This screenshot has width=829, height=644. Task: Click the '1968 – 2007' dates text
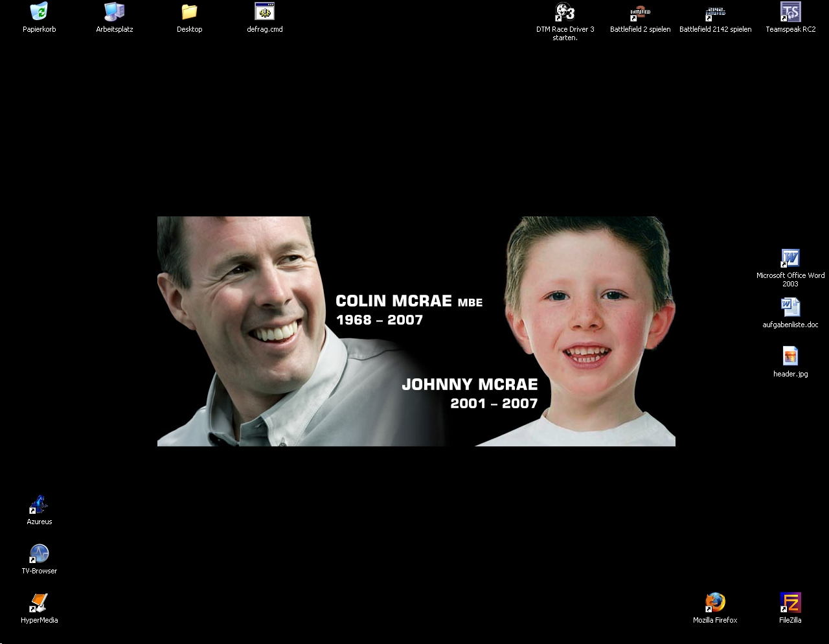(379, 320)
